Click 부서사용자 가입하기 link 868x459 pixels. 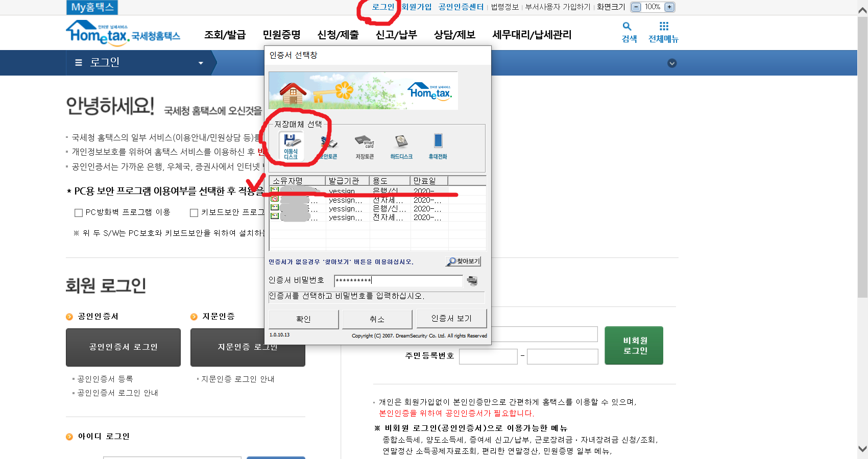tap(558, 7)
